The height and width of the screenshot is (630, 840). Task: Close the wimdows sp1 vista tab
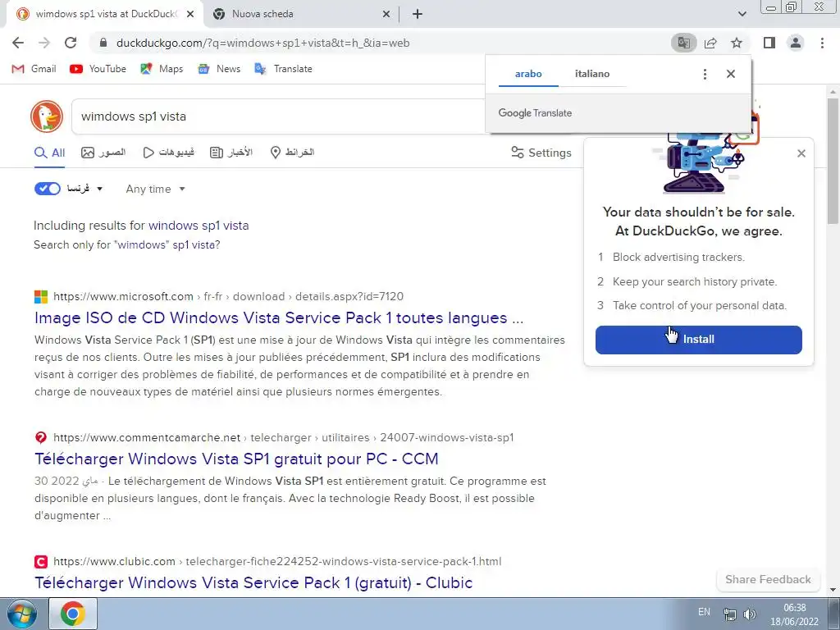click(190, 15)
